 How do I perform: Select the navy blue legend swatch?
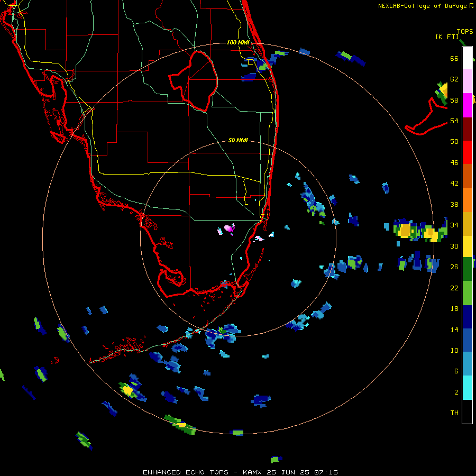(467, 317)
